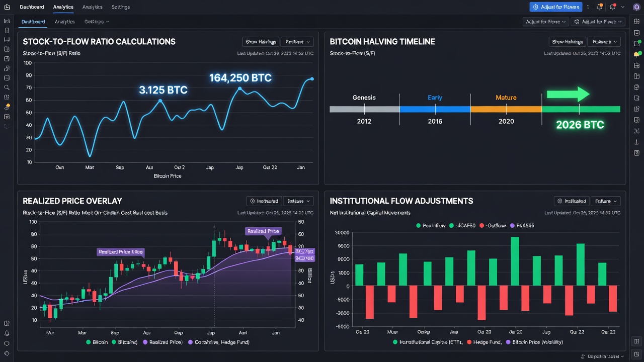Image resolution: width=644 pixels, height=362 pixels.
Task: Click the 2020 marker on halving timeline
Action: [x=506, y=121]
